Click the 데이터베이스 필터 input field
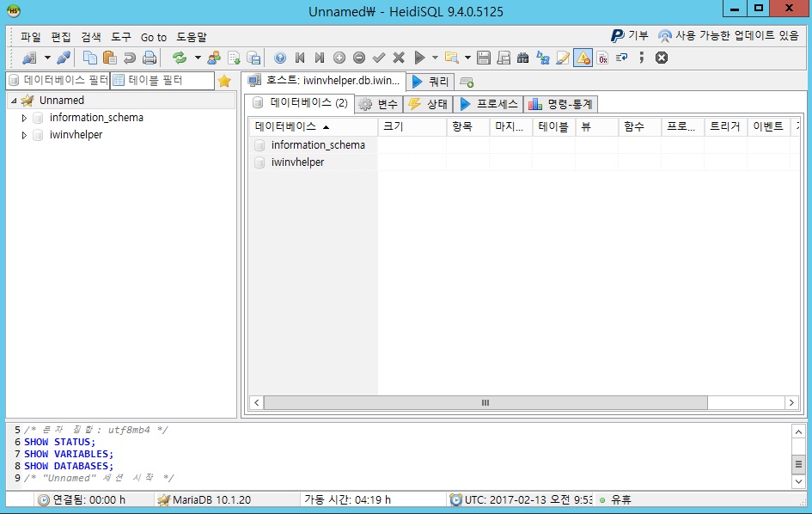 (x=59, y=80)
